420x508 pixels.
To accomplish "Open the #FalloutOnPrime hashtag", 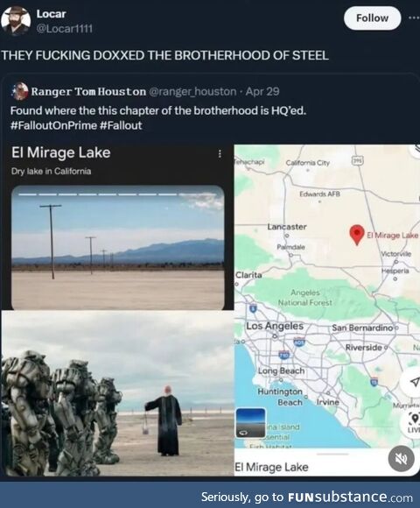I will [x=53, y=125].
